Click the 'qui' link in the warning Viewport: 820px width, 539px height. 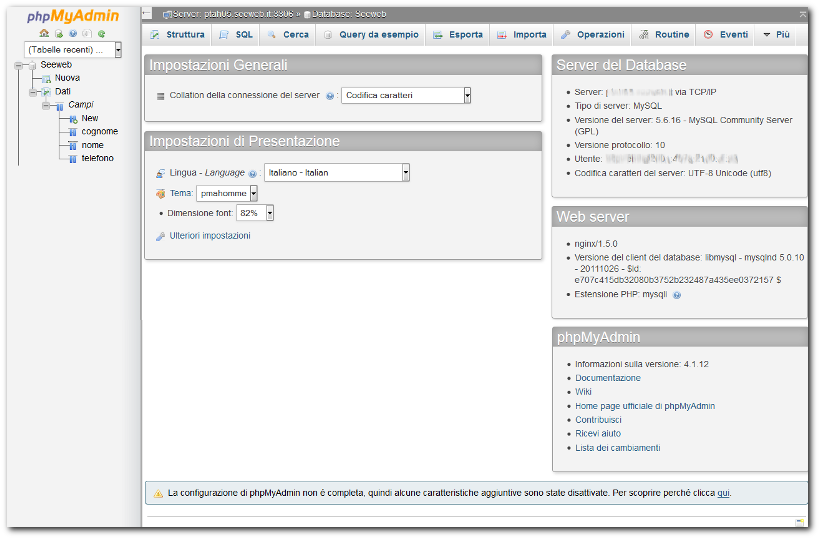tap(723, 494)
